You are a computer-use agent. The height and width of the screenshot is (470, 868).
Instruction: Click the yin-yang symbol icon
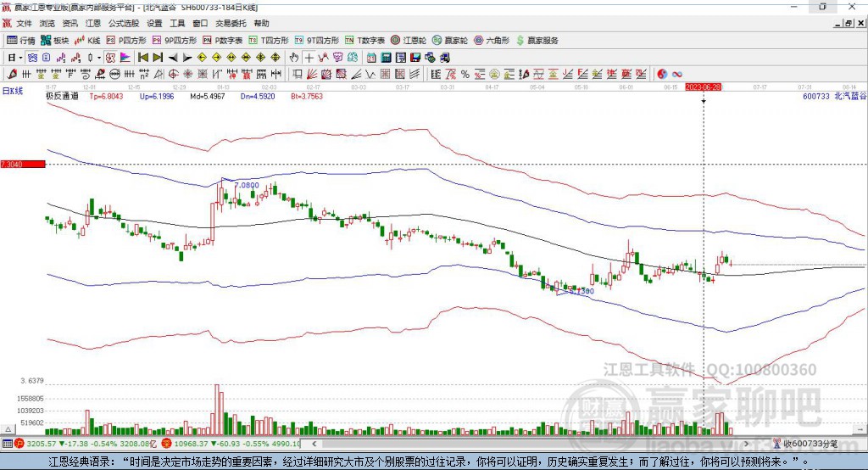662,75
